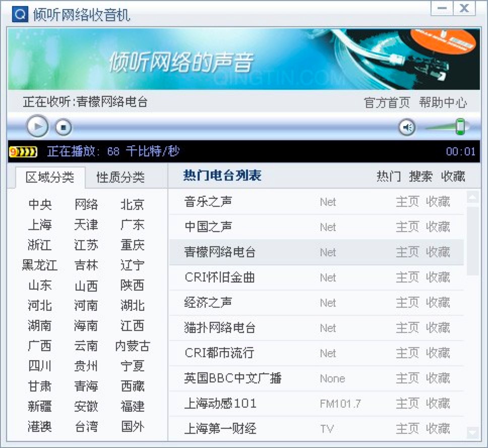Open the 收藏 list in the header
Viewport: 488px width, 448px height.
[453, 177]
